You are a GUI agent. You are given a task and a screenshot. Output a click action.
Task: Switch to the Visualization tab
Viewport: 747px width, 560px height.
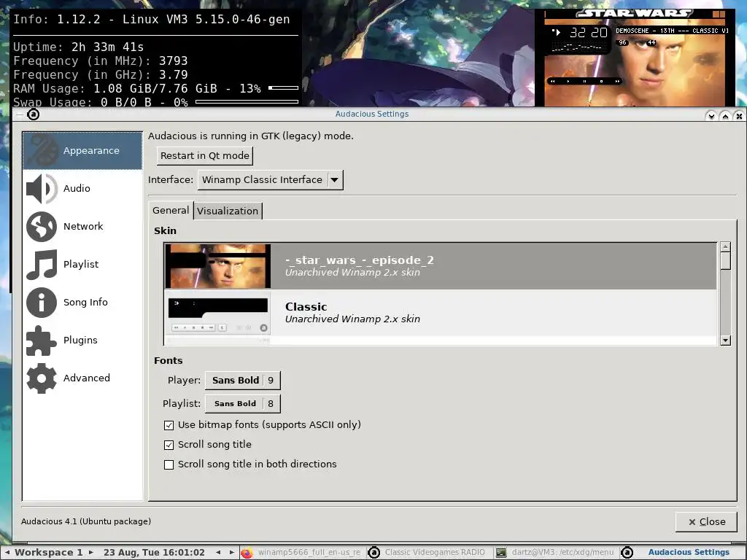click(x=228, y=211)
